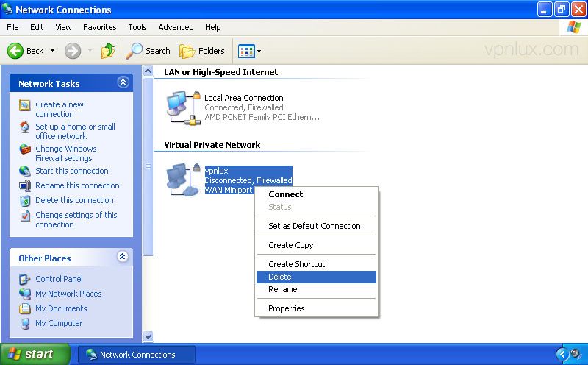Click the My Computer icon
This screenshot has height=365, width=588.
coord(25,323)
